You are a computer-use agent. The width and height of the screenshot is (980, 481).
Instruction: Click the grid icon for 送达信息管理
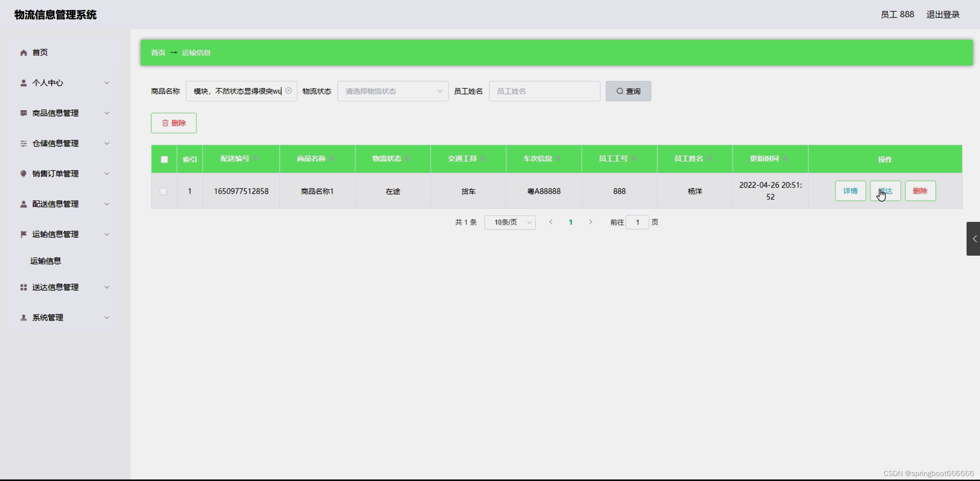[x=23, y=287]
